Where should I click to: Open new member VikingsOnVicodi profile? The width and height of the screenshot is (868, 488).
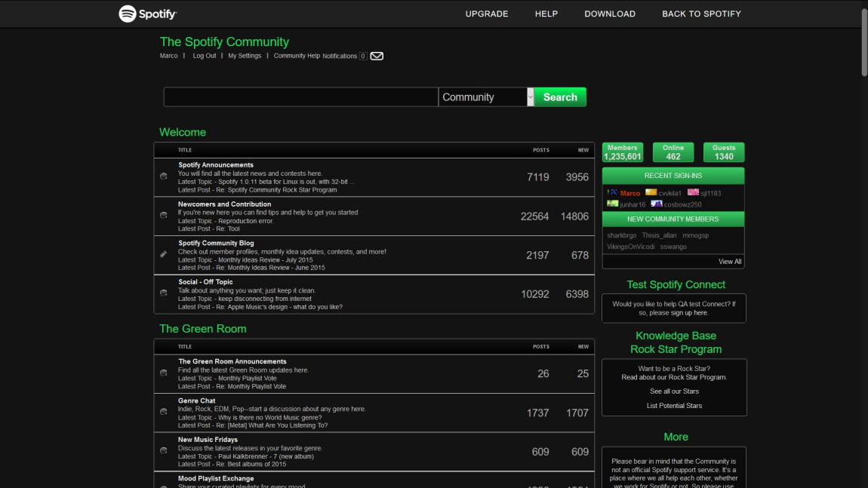pos(630,247)
